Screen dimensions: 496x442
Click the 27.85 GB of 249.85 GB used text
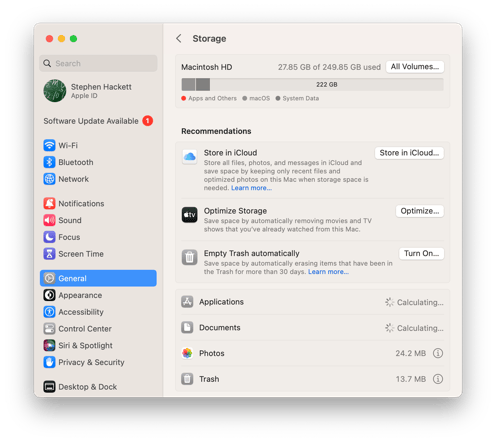[329, 67]
